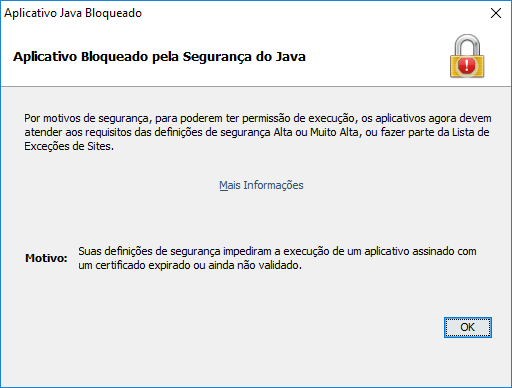Click the 'Por motivos de segurança' paragraph
The image size is (512, 388).
[258, 132]
